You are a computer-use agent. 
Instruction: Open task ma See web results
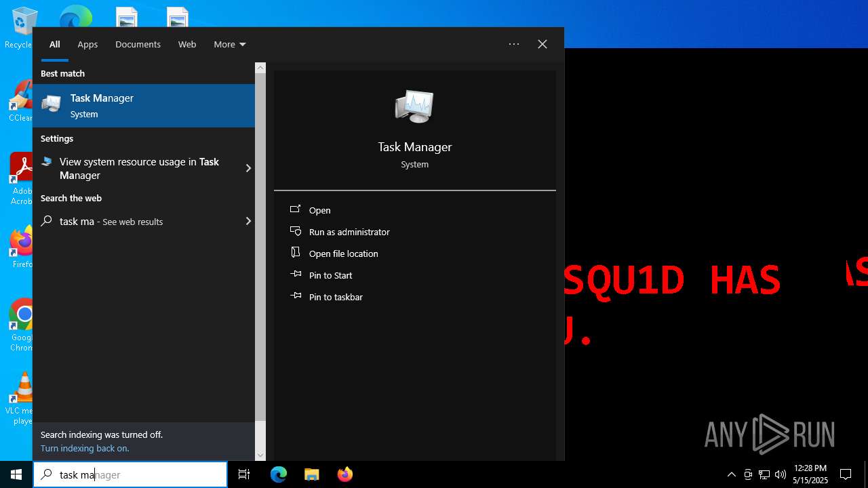click(x=144, y=221)
